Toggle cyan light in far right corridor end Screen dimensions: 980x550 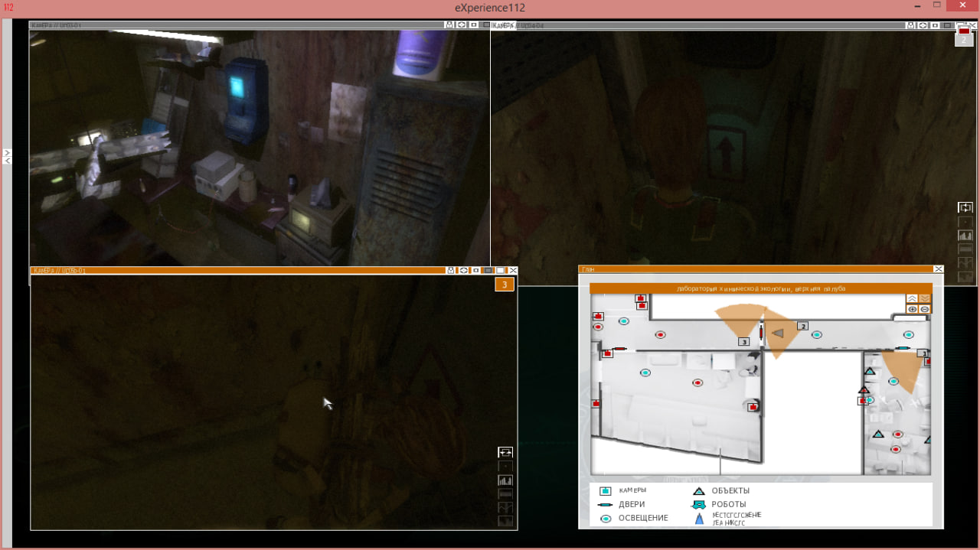coord(908,335)
